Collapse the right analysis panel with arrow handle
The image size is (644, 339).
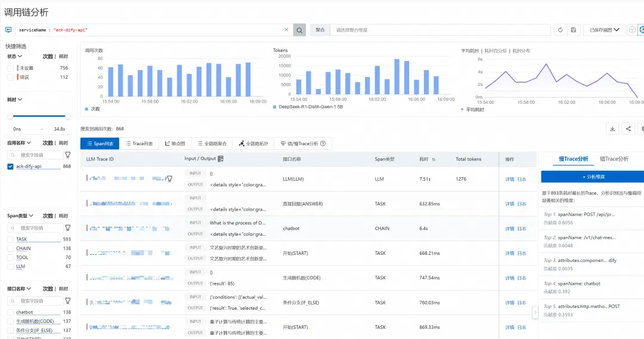pos(535,312)
